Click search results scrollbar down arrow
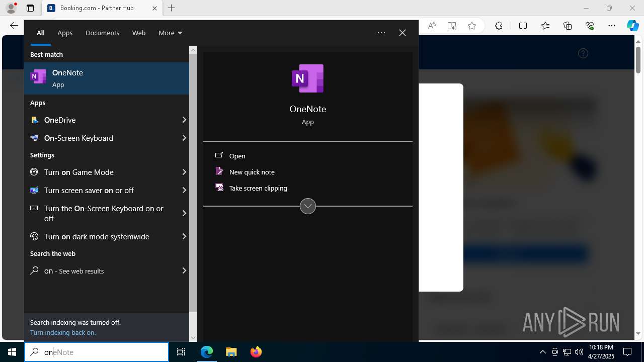This screenshot has width=644, height=362. pos(193,338)
